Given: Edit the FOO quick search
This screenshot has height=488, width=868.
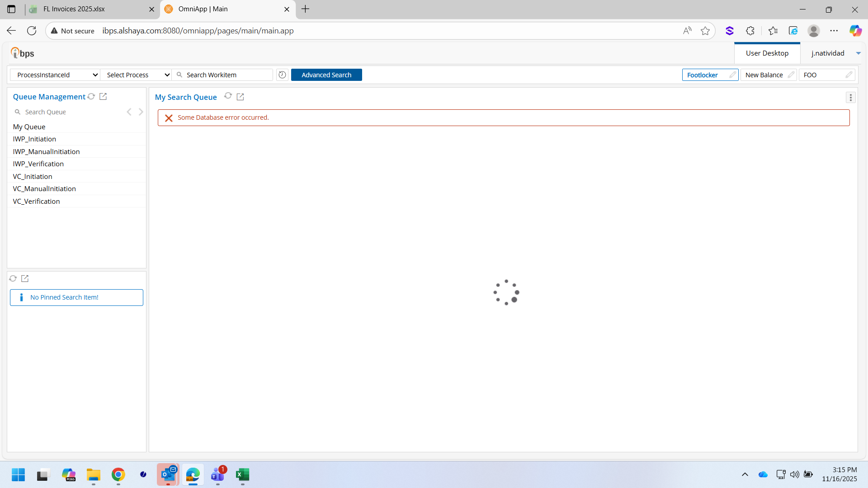Looking at the screenshot, I should coord(849,75).
